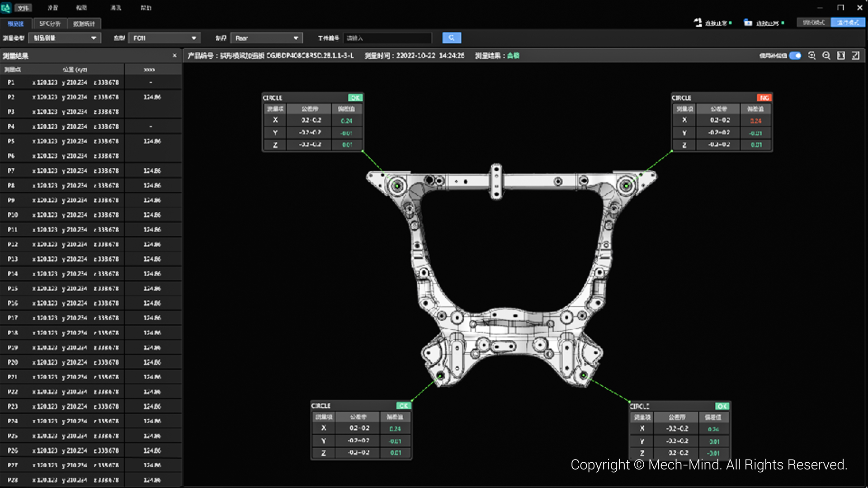Image resolution: width=868 pixels, height=488 pixels.
Task: Close the measurement results panel
Action: (175, 56)
